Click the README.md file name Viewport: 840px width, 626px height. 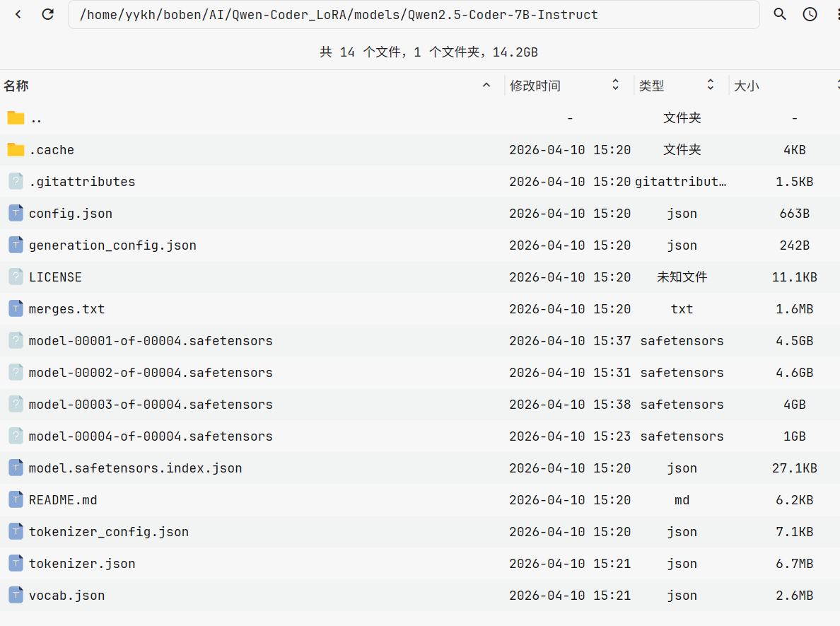pyautogui.click(x=63, y=500)
